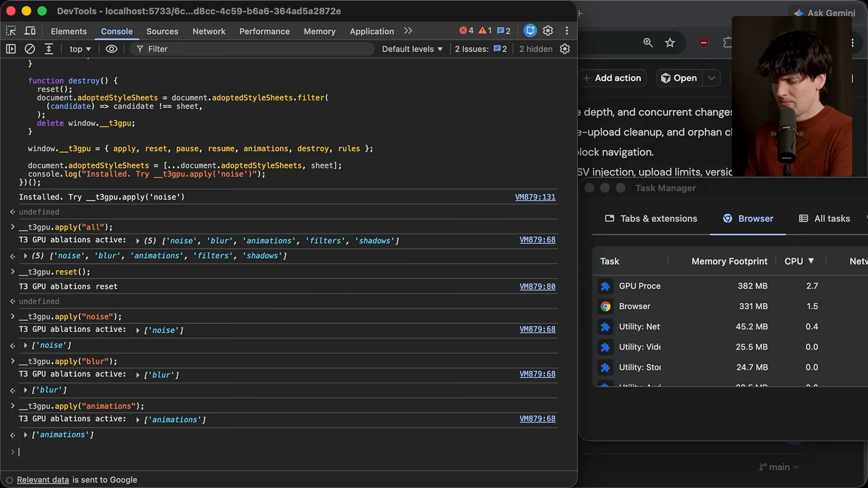Click the Open button
868x488 pixels.
pyautogui.click(x=679, y=78)
